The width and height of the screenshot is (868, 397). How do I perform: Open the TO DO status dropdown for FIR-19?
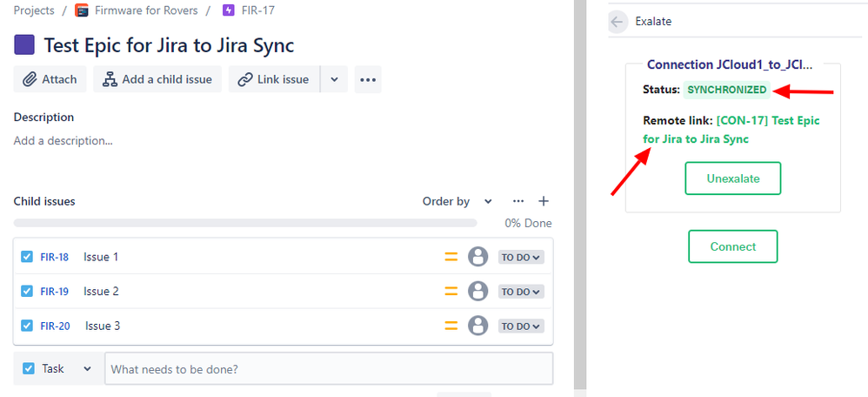coord(521,292)
